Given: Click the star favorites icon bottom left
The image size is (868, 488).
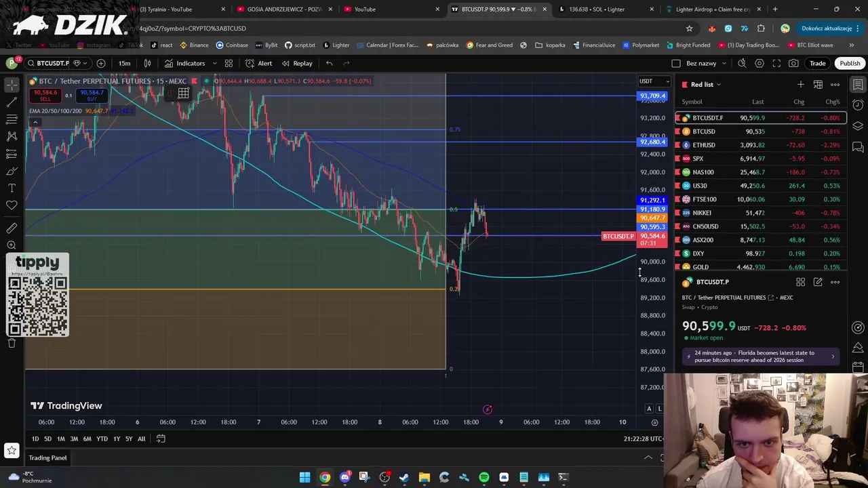Looking at the screenshot, I should [x=12, y=450].
